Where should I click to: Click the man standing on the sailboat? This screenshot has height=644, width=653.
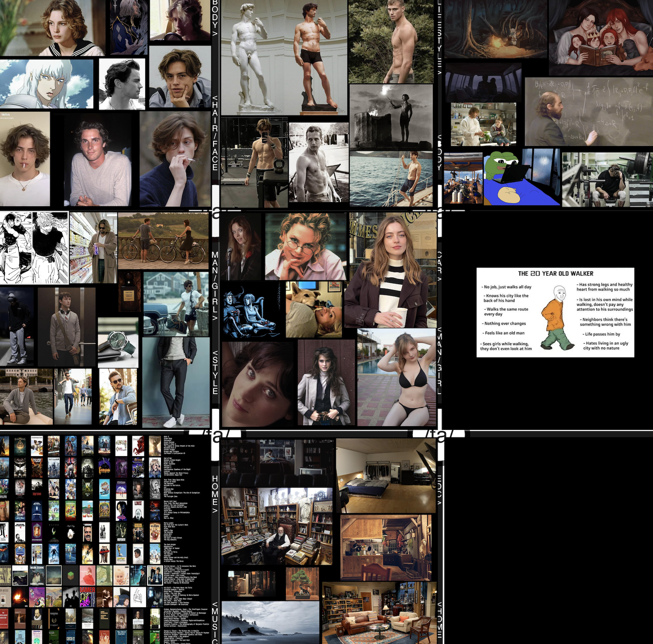click(x=391, y=178)
